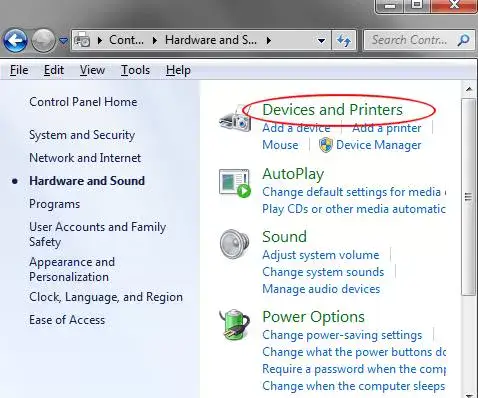
Task: Expand the arrow before Hardware and S... breadcrumb
Action: (x=155, y=40)
